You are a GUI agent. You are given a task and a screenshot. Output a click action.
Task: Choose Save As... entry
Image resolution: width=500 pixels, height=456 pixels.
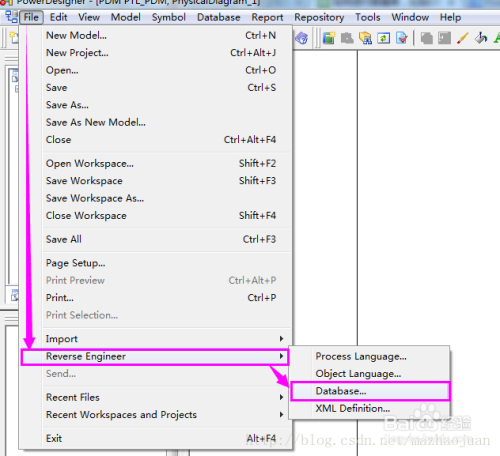[x=156, y=105]
